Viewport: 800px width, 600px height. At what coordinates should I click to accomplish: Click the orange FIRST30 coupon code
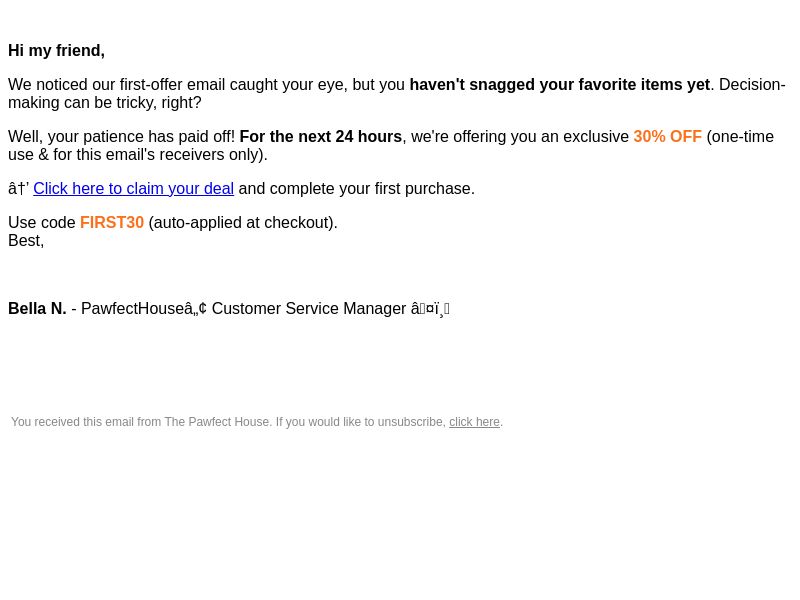pos(112,222)
